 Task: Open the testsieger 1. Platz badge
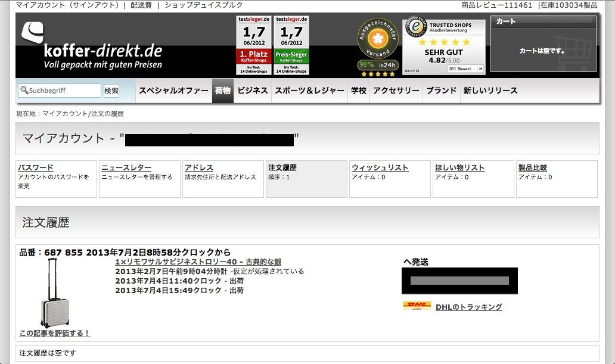tap(254, 45)
